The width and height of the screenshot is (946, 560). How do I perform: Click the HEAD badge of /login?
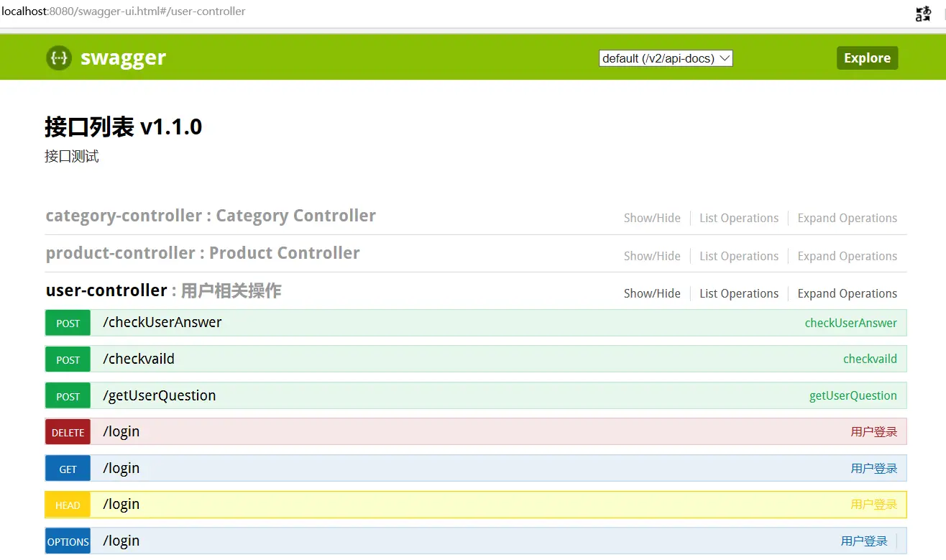tap(68, 505)
